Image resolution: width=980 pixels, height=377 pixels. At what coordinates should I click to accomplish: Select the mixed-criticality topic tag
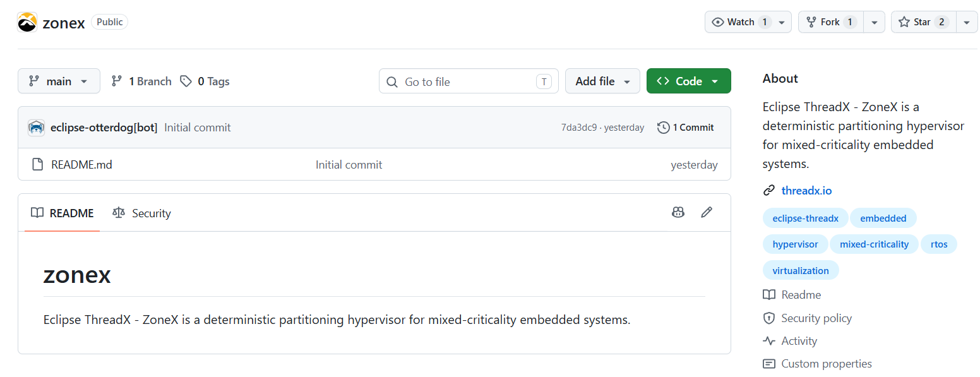tap(874, 244)
